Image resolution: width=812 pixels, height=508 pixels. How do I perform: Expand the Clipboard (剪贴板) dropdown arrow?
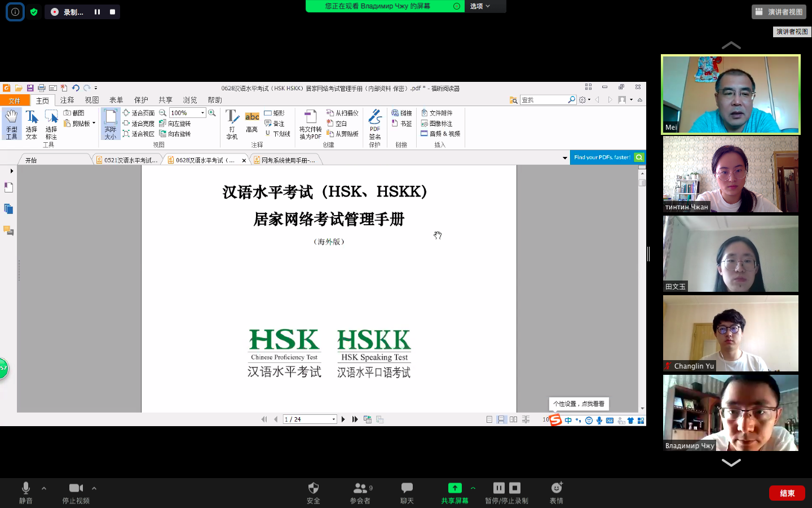pyautogui.click(x=94, y=123)
